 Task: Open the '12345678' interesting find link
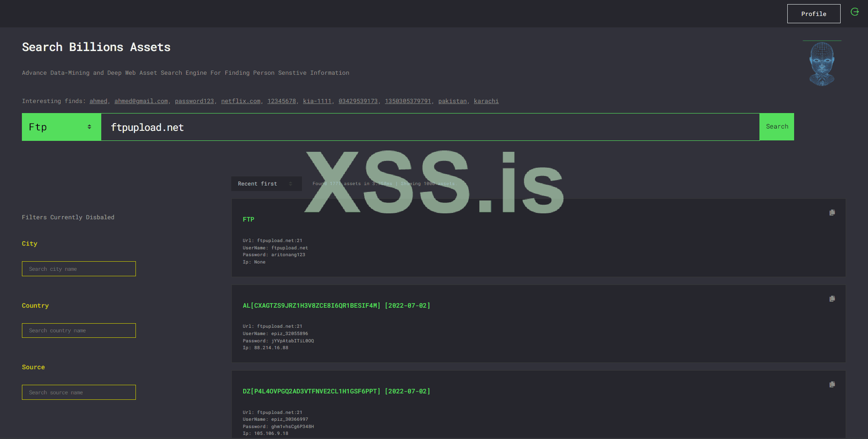click(x=281, y=101)
